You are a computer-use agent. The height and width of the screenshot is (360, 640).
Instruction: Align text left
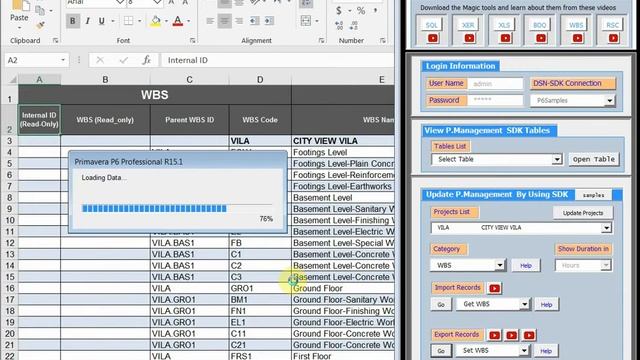210,21
